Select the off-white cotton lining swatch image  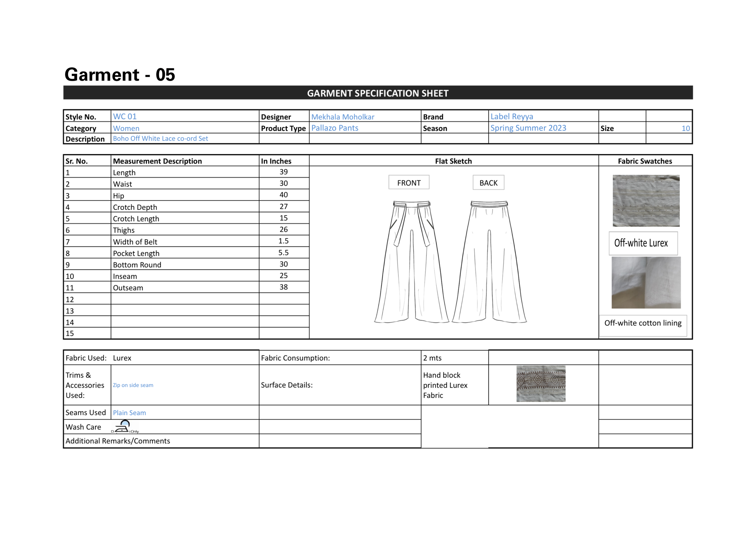click(646, 283)
